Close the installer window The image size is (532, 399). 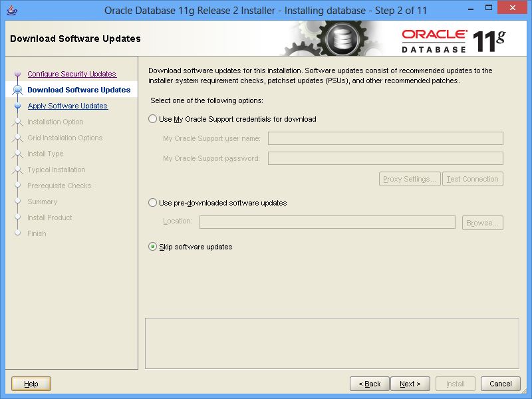point(512,8)
